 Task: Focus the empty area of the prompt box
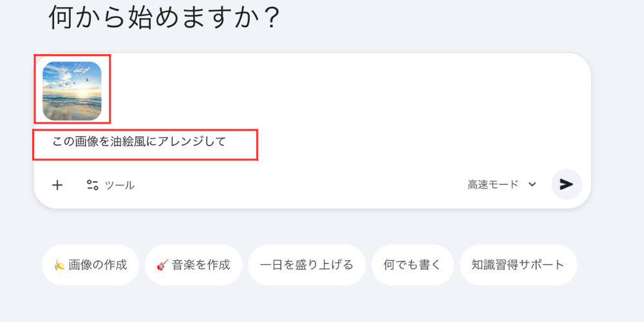click(386, 109)
